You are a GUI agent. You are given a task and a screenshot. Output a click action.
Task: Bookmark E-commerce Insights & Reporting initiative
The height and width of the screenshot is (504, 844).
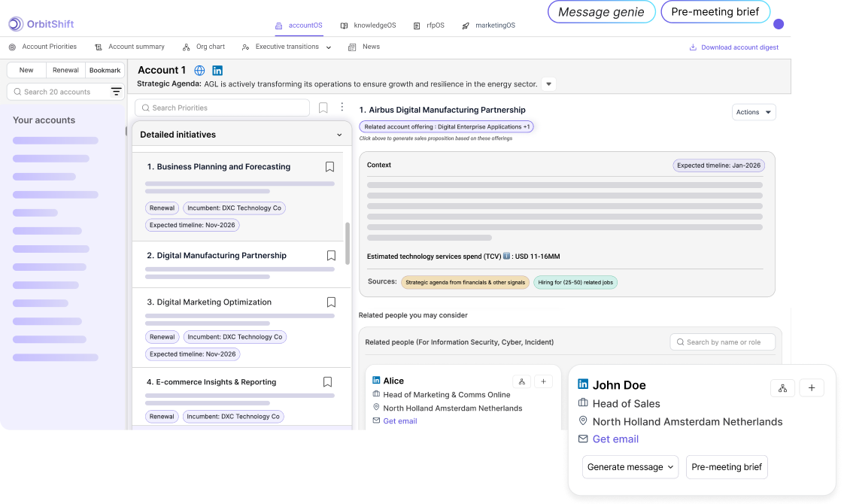click(327, 382)
